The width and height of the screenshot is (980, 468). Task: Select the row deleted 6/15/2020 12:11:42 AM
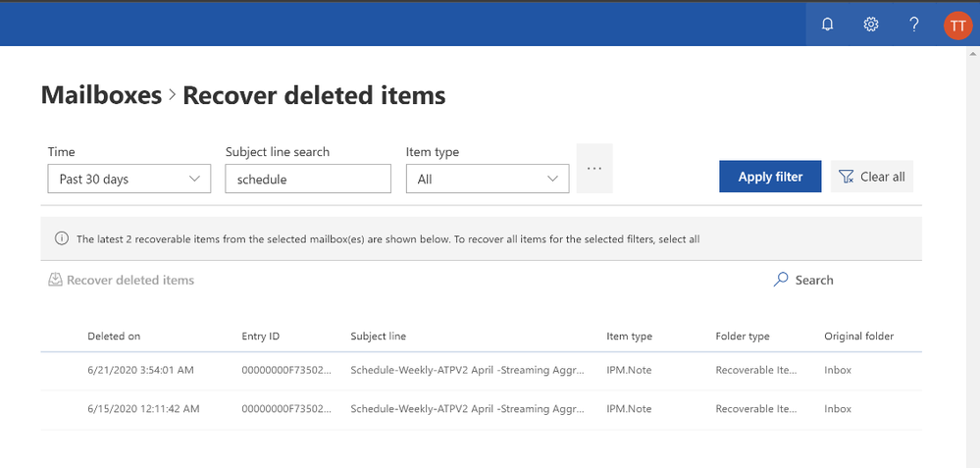click(482, 410)
